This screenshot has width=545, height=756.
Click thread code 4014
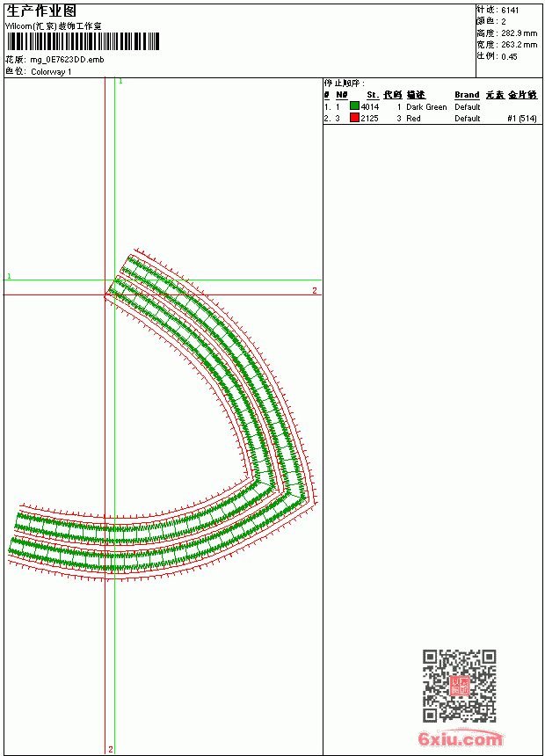pyautogui.click(x=370, y=106)
